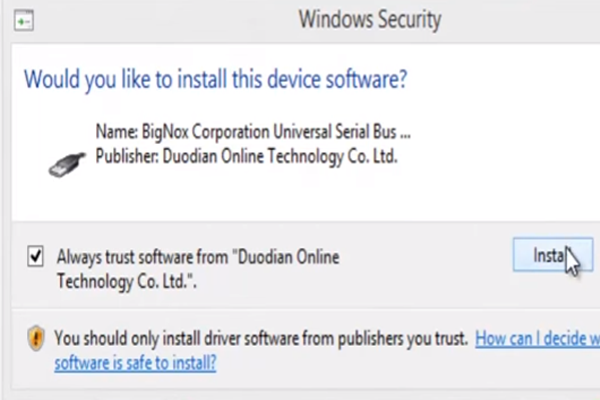
Task: Click the "Would you like to install" heading
Action: click(215, 78)
